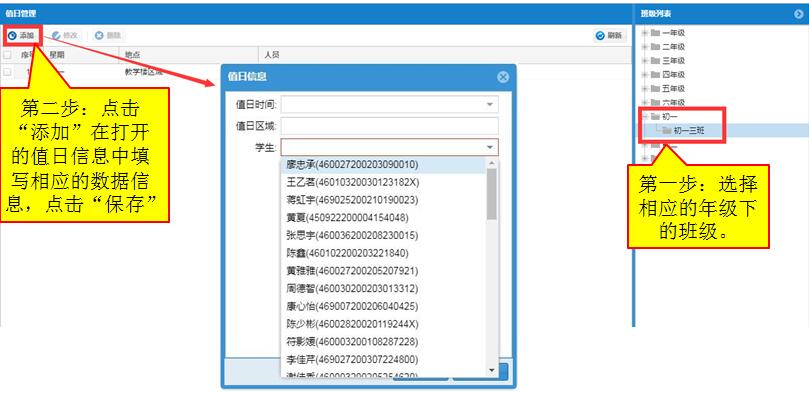Click the student list scroll-down arrow
Viewport: 809px width, 393px height.
pos(492,370)
